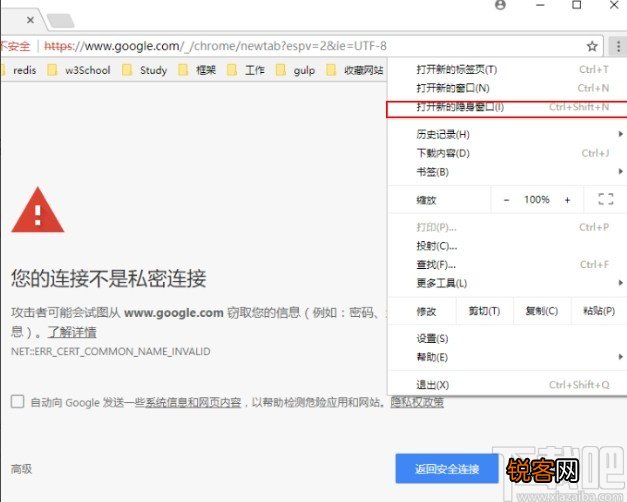Select 打开新的窗口(N) menu item
The width and height of the screenshot is (627, 502).
(507, 88)
